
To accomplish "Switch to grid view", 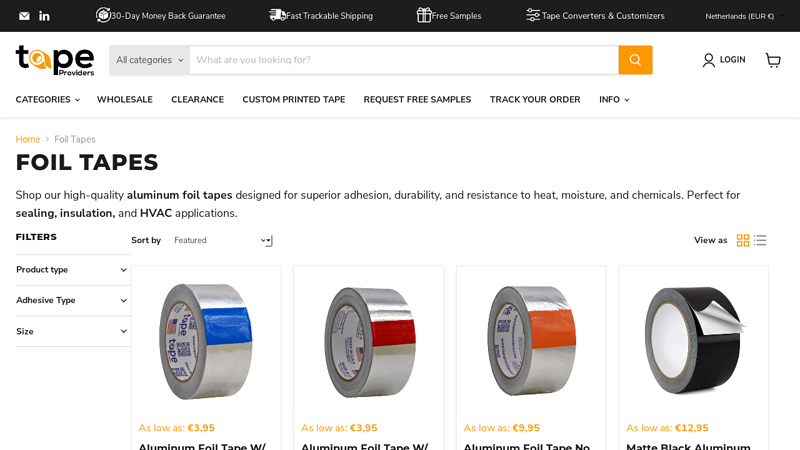I will [x=743, y=240].
